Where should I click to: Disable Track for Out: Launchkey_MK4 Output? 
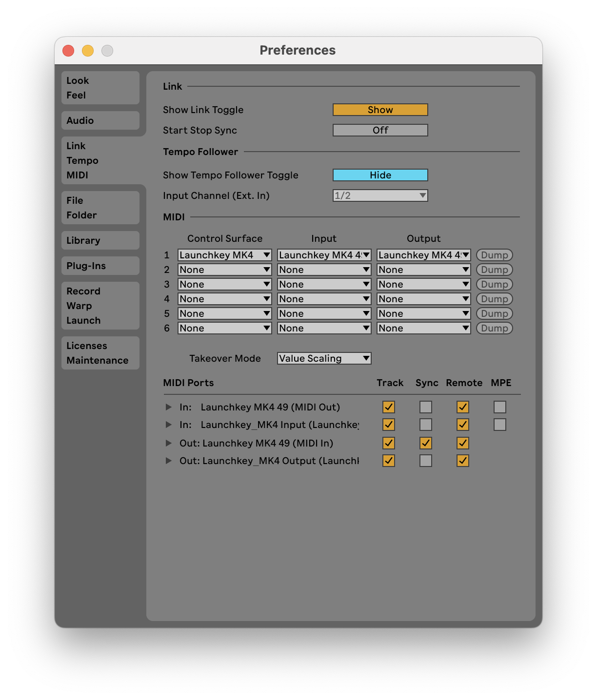[x=389, y=461]
